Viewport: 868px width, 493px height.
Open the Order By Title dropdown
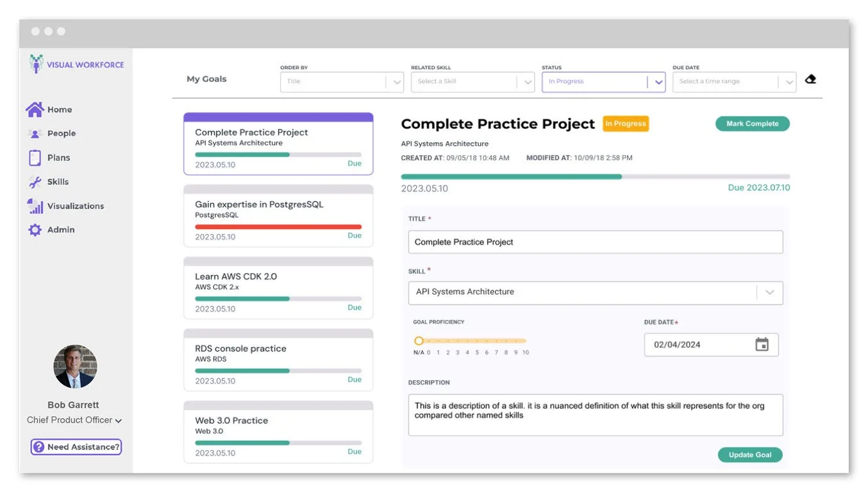click(x=396, y=81)
